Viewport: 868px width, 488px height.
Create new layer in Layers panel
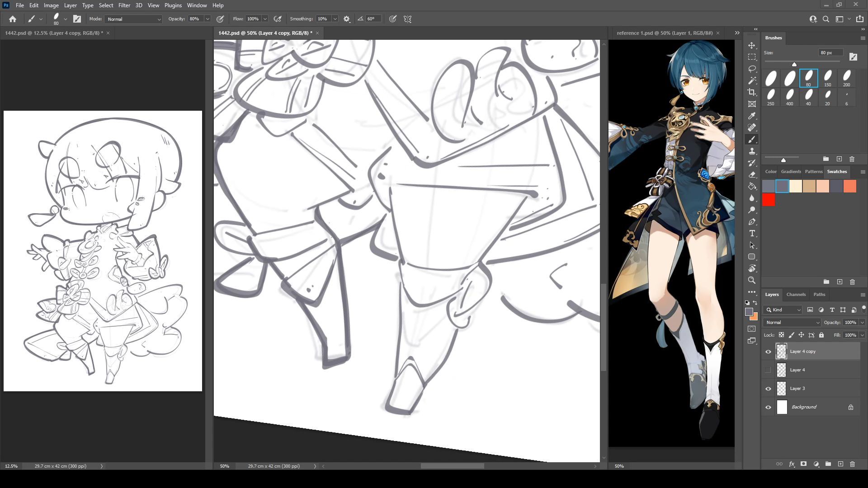tap(840, 464)
